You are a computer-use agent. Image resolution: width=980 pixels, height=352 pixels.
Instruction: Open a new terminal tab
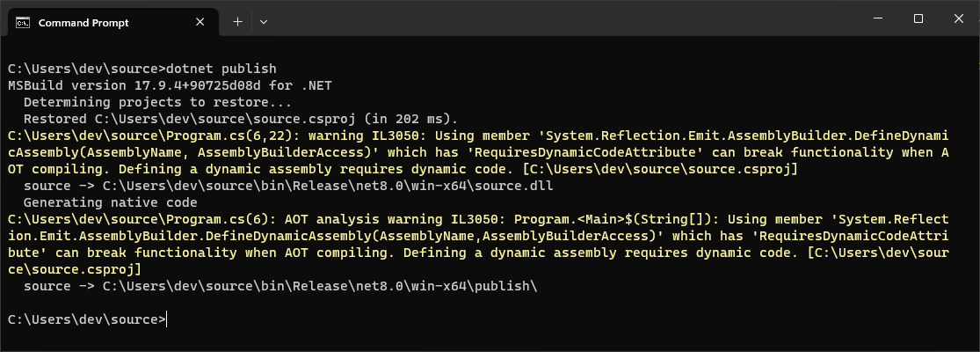237,22
